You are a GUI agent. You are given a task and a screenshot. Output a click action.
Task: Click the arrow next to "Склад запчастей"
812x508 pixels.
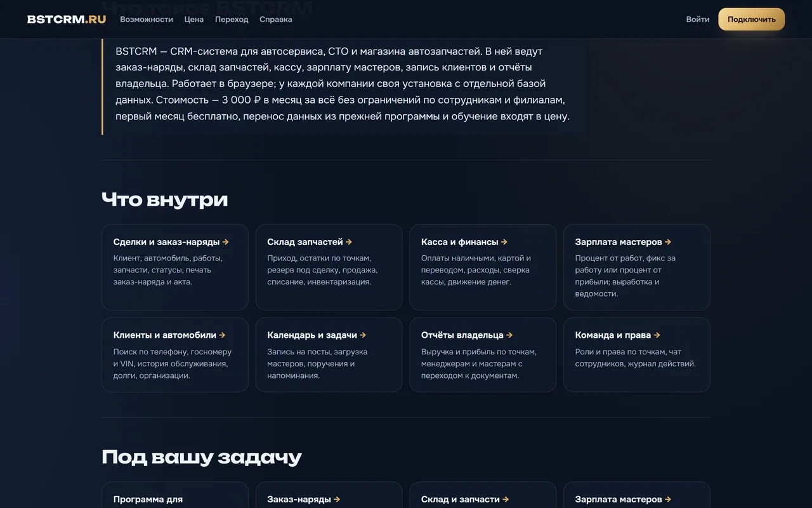[349, 242]
